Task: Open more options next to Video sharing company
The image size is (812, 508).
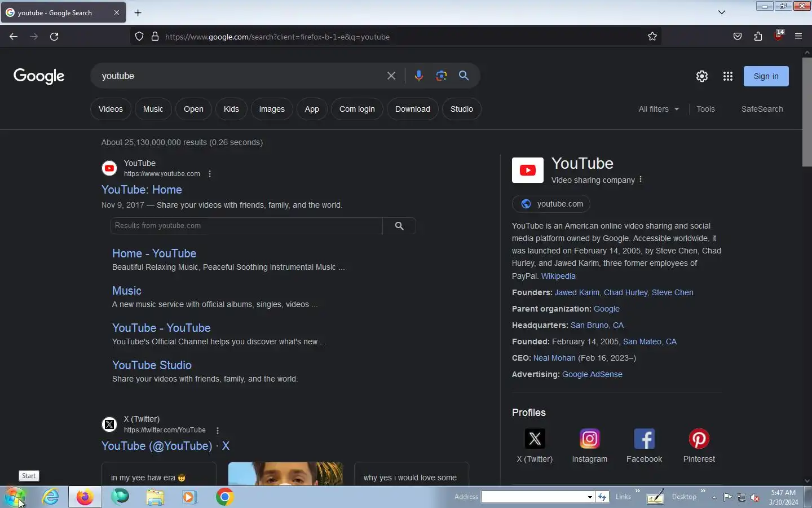Action: 641,179
